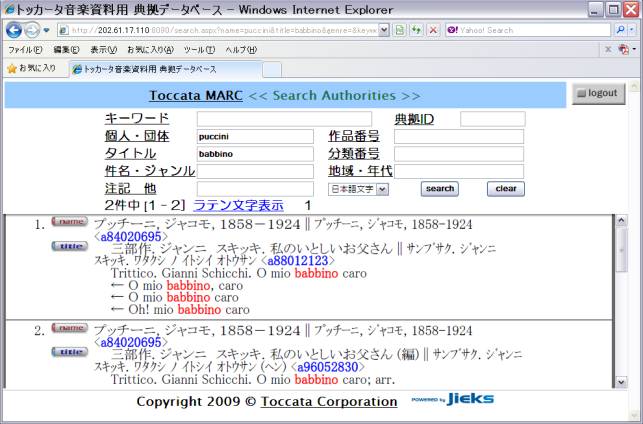The image size is (643, 424).
Task: Expand the address bar history dropdown
Action: [384, 30]
